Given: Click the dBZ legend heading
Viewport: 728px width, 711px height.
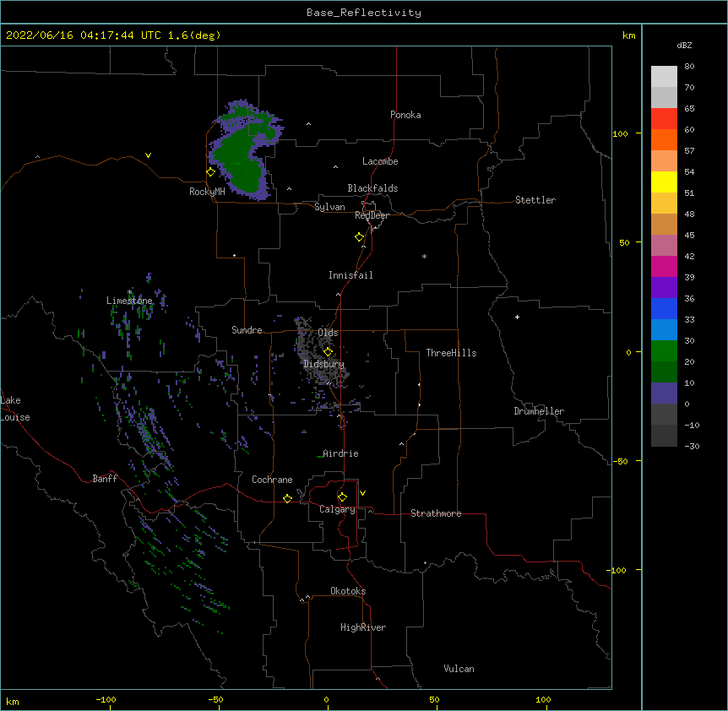Looking at the screenshot, I should 684,45.
